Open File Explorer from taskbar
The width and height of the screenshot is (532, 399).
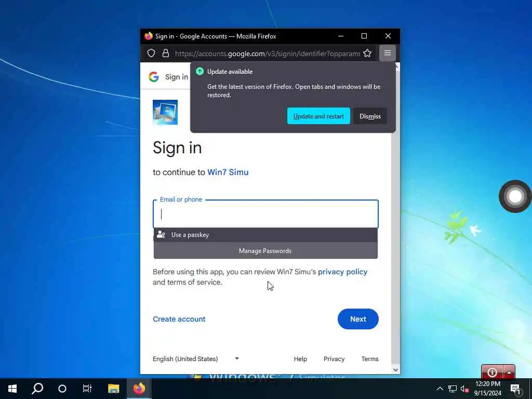point(114,389)
